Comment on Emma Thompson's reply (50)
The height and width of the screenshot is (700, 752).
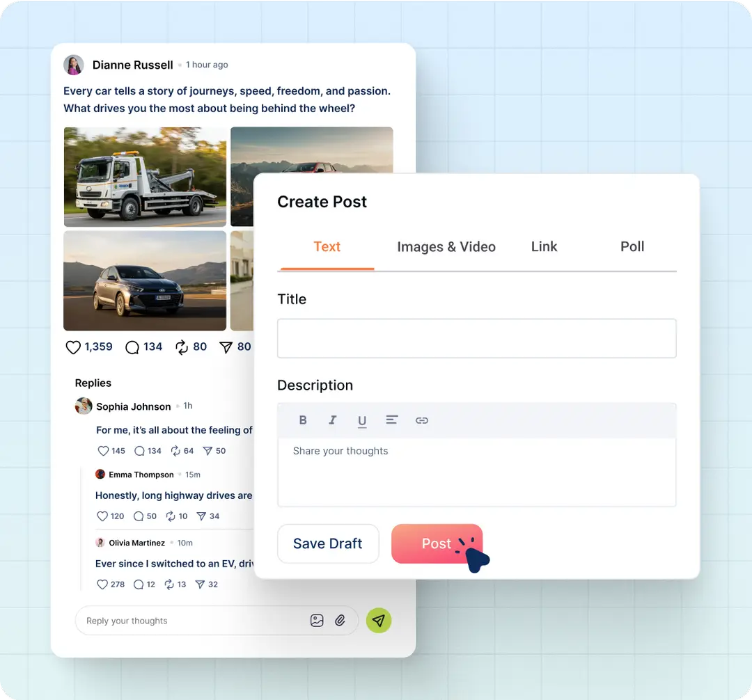(139, 516)
